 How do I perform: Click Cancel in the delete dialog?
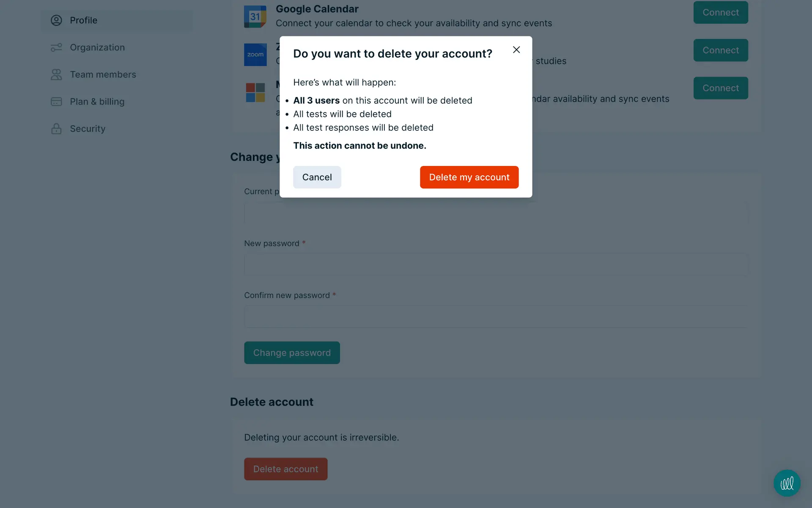317,177
